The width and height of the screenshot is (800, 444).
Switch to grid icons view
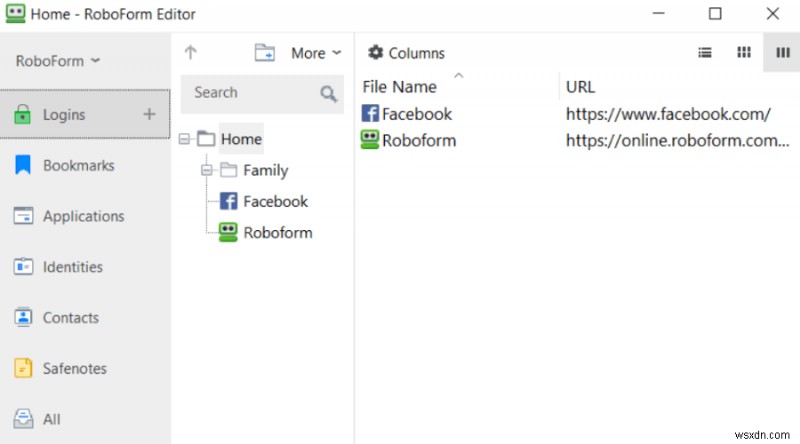[x=744, y=52]
